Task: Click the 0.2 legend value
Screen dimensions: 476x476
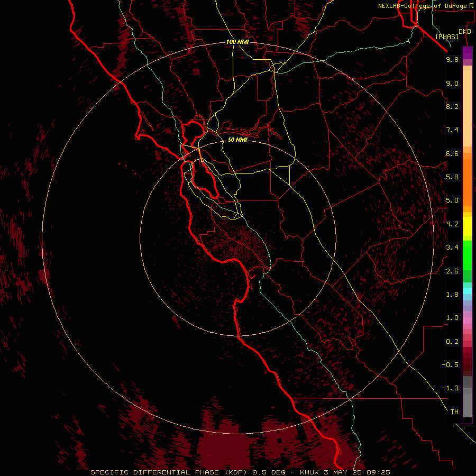Action: 452,342
